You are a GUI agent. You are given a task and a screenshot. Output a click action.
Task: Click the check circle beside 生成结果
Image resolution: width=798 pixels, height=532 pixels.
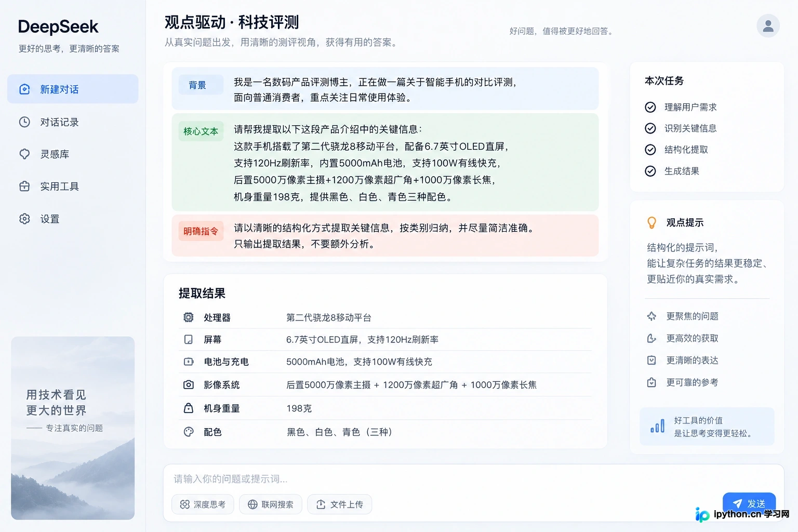650,171
